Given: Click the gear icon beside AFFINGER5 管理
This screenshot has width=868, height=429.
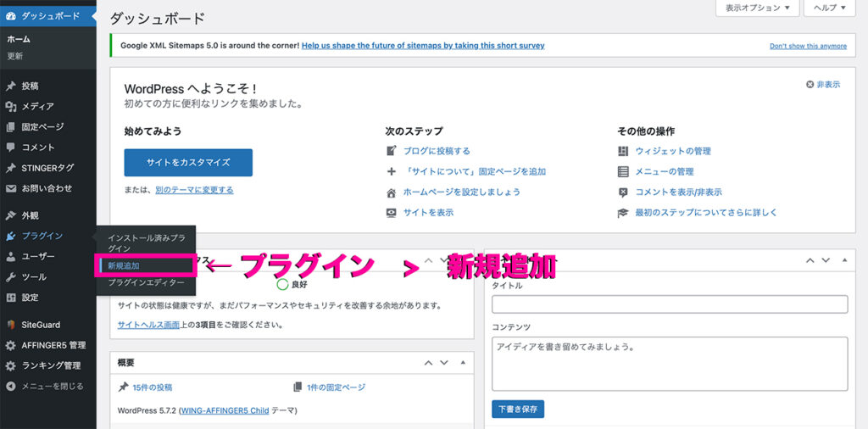Looking at the screenshot, I should [x=10, y=345].
